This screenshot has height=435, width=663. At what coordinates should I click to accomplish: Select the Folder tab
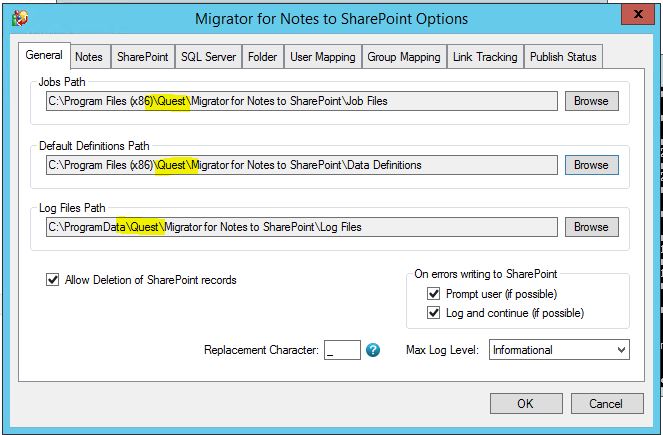pyautogui.click(x=263, y=57)
